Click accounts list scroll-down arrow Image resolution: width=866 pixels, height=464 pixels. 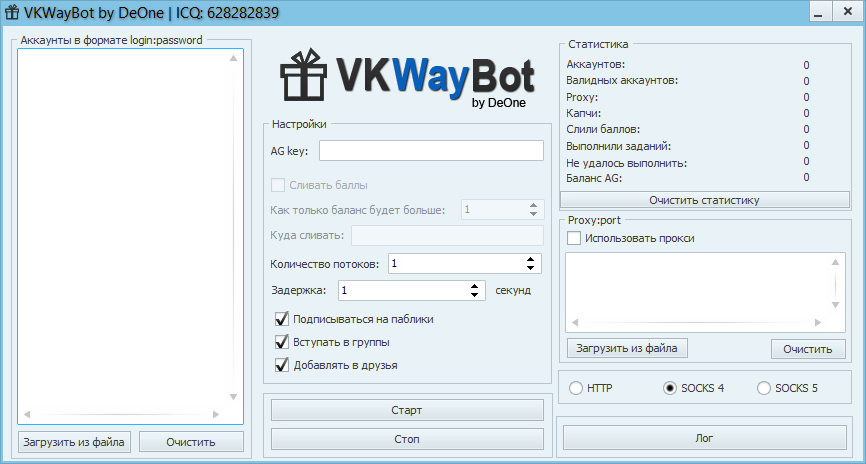pos(234,397)
